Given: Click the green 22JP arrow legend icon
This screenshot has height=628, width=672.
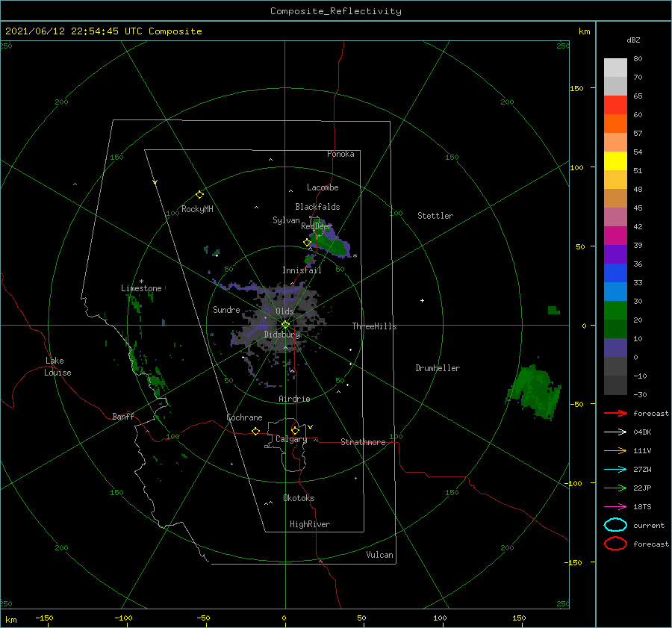Looking at the screenshot, I should [615, 488].
